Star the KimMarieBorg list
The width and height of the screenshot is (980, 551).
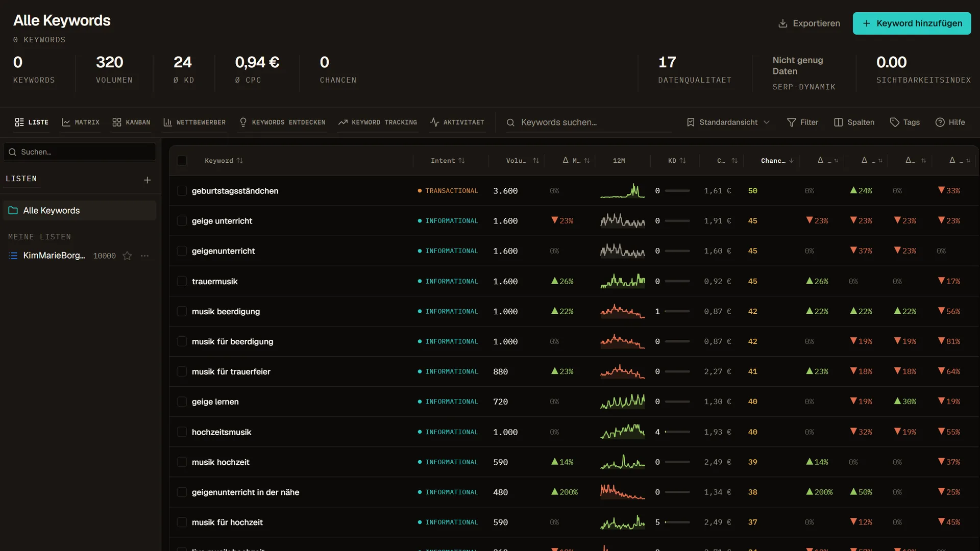click(x=127, y=256)
